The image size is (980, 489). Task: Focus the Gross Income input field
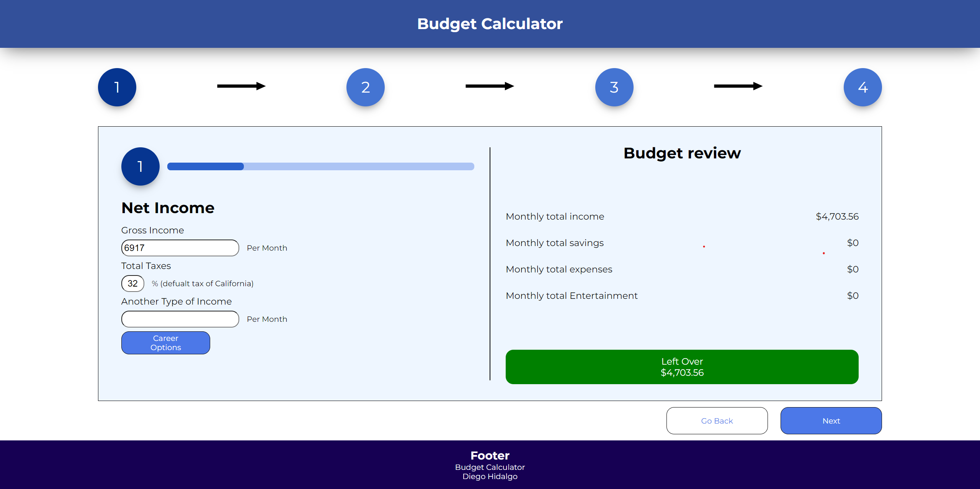pos(180,248)
